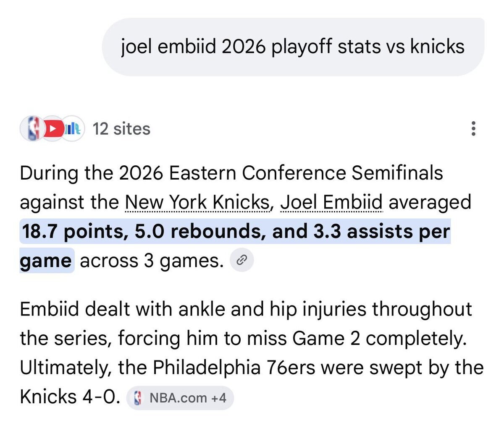Image resolution: width=504 pixels, height=428 pixels.
Task: Follow the New York Knicks link
Action: click(197, 202)
